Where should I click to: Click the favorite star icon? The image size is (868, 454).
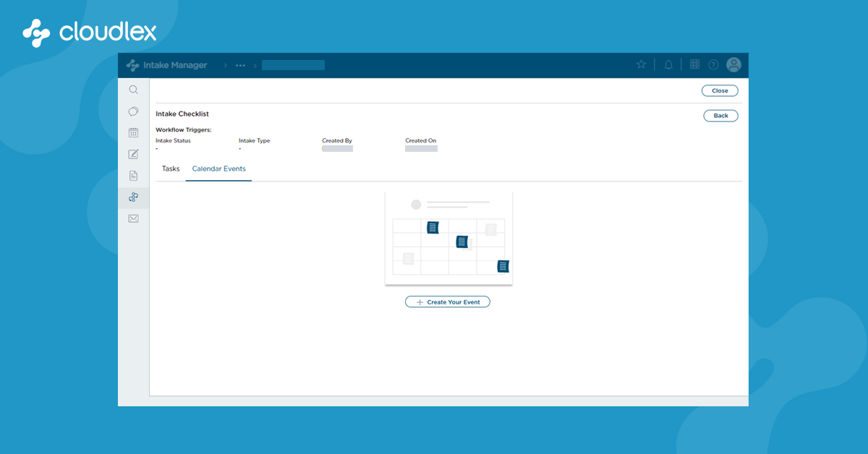(x=641, y=64)
